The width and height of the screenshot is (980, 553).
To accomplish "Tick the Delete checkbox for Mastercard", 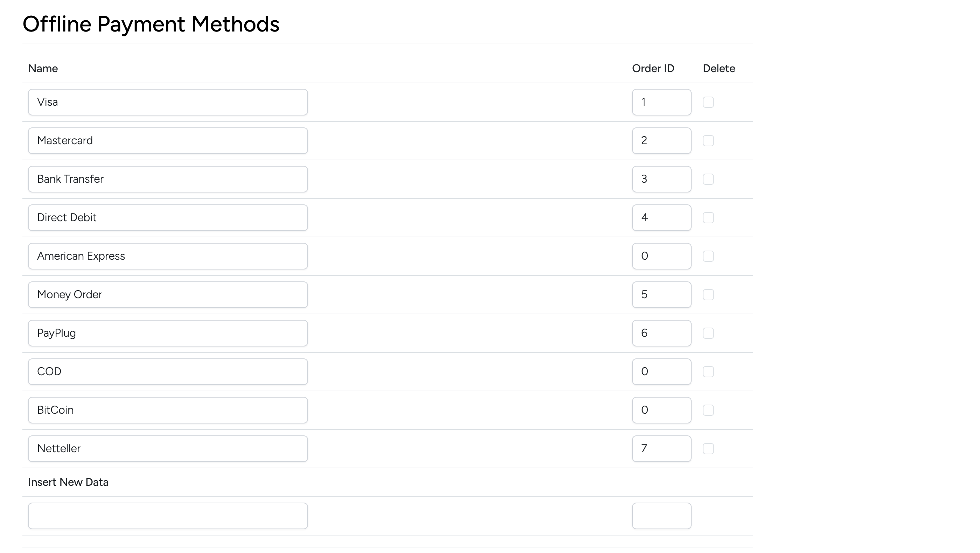I will pyautogui.click(x=708, y=140).
